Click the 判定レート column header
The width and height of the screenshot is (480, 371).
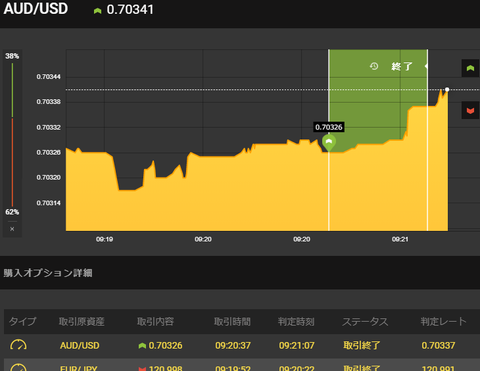pyautogui.click(x=443, y=321)
